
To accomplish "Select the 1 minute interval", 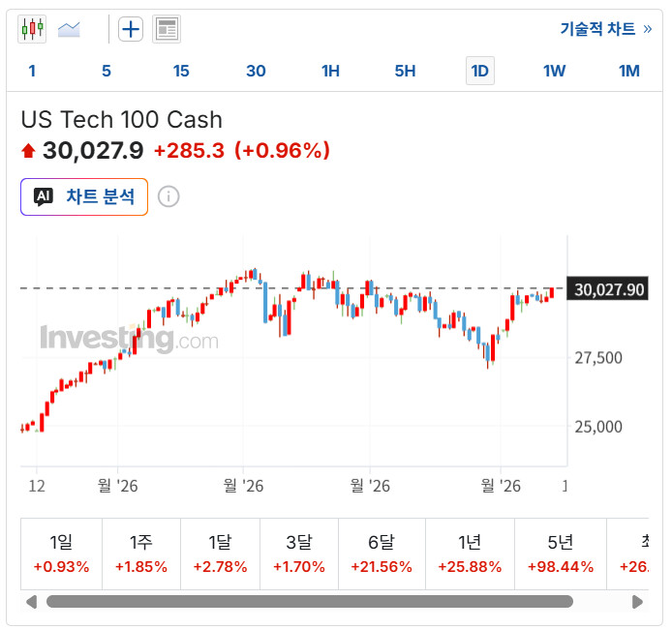I will click(x=32, y=71).
